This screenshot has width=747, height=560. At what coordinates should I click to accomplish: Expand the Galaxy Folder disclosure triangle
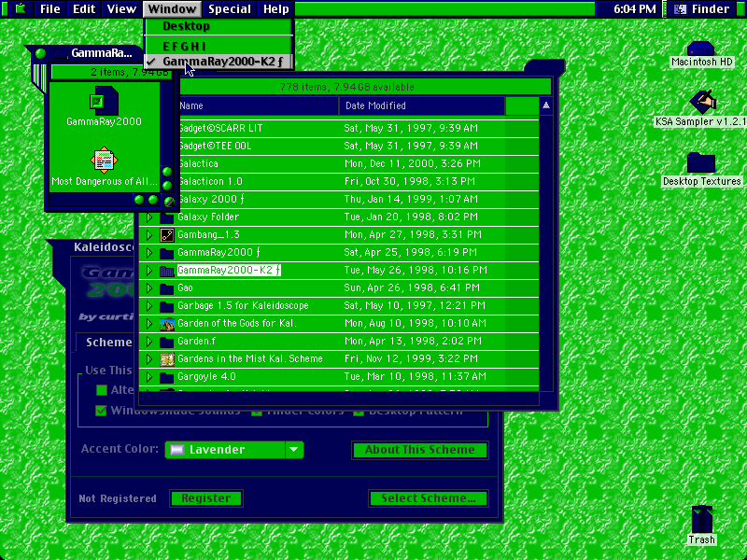[149, 217]
